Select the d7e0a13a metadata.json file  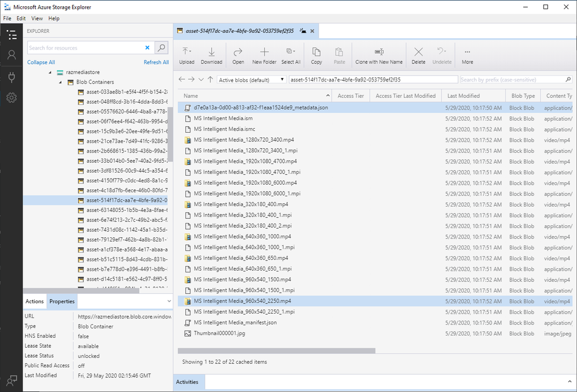click(x=375, y=108)
